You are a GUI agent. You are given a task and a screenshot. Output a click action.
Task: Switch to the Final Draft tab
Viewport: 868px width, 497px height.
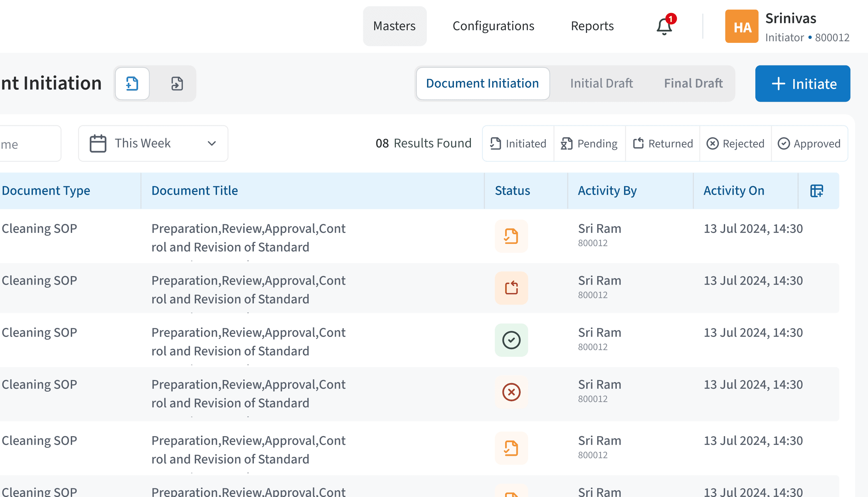(x=693, y=83)
